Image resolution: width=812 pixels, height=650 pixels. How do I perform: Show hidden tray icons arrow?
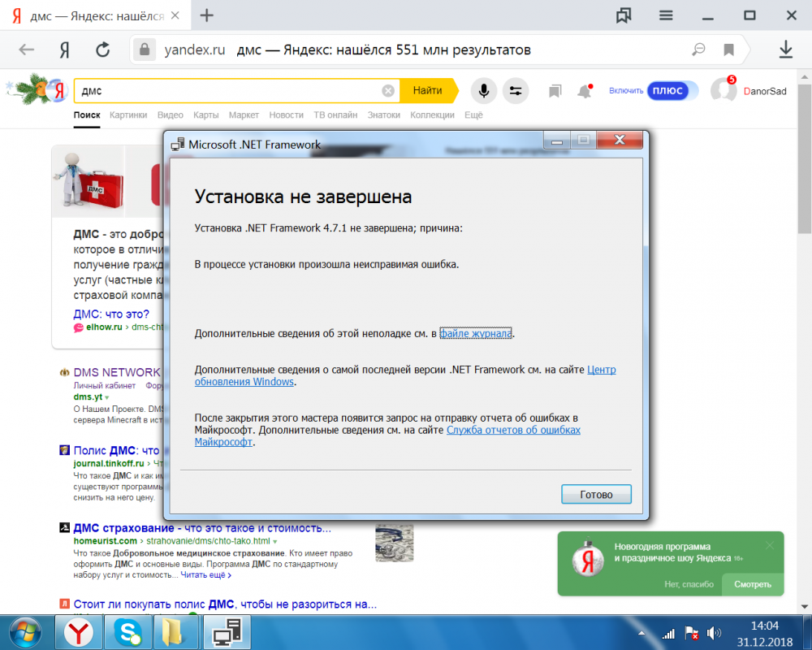click(641, 633)
